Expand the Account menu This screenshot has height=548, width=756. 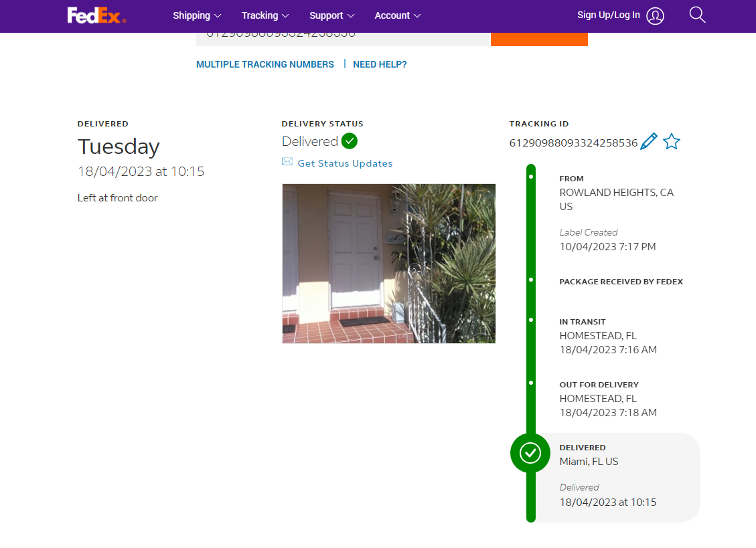[x=398, y=15]
